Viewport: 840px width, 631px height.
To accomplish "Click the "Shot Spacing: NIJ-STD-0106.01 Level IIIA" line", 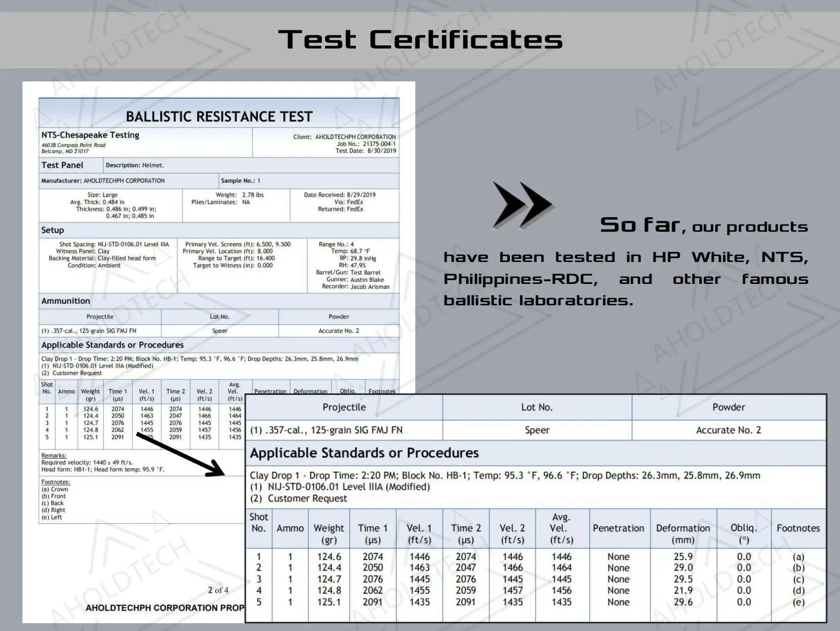I will [x=114, y=244].
